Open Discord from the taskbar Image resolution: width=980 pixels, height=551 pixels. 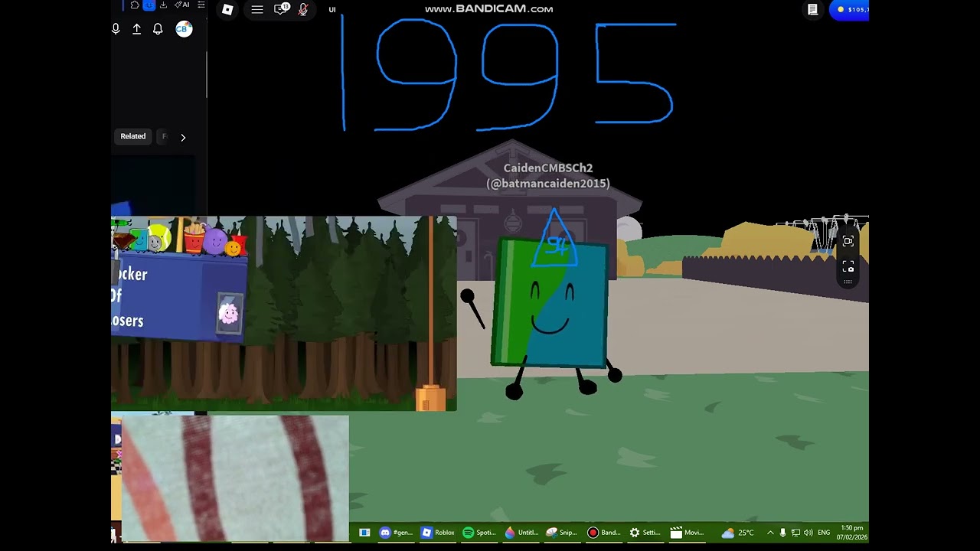pyautogui.click(x=397, y=533)
